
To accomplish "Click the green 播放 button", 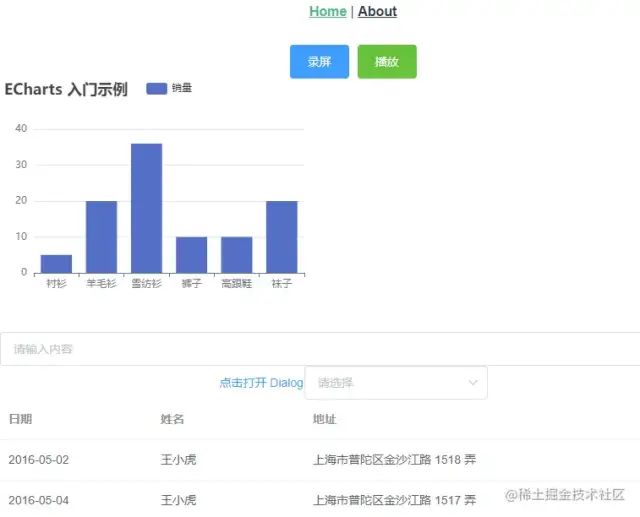I will coord(387,62).
